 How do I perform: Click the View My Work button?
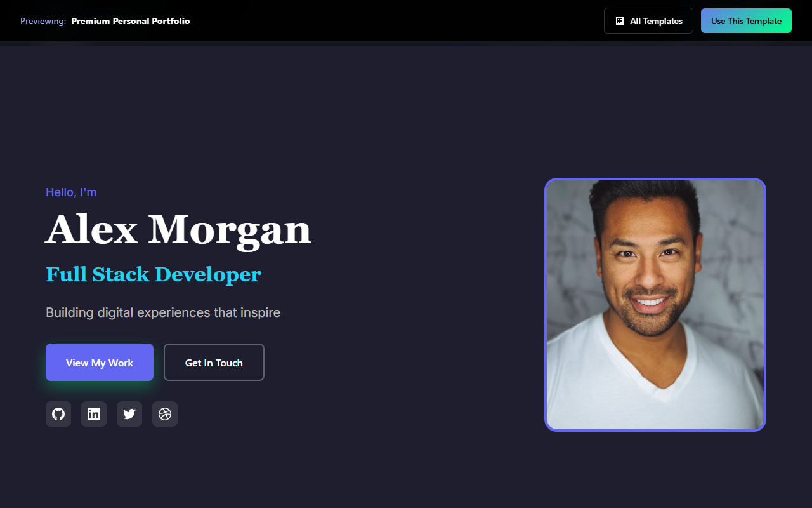click(x=99, y=362)
